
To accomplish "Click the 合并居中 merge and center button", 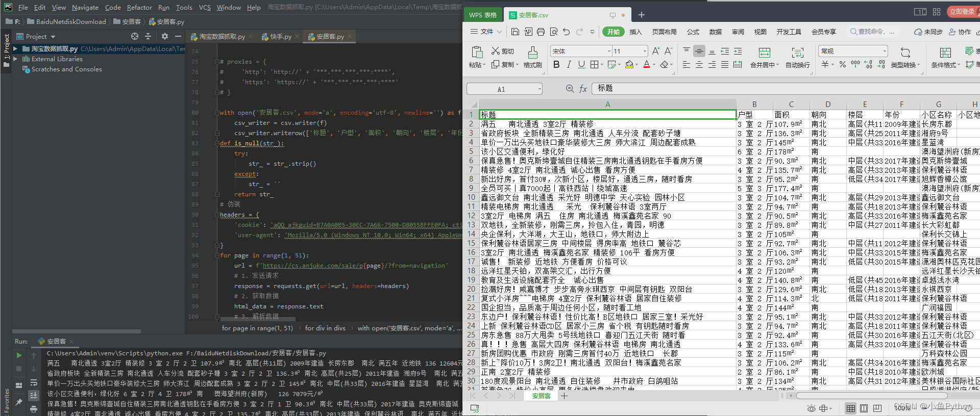I will tap(765, 57).
